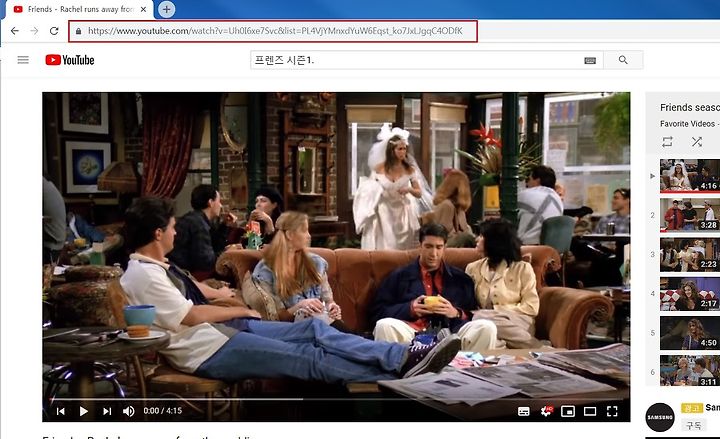Screen dimensions: 720x439
Task: Open playlist video 2 with 3:28 duration
Action: [690, 215]
